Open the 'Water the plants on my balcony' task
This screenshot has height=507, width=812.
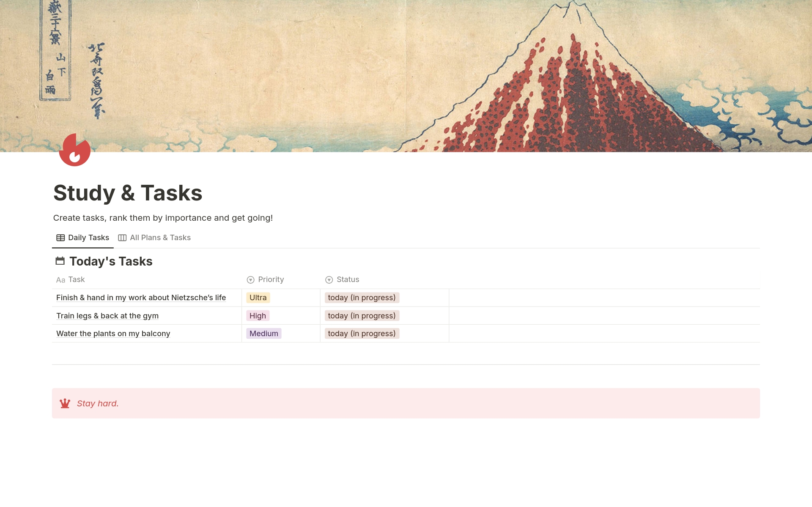tap(113, 334)
